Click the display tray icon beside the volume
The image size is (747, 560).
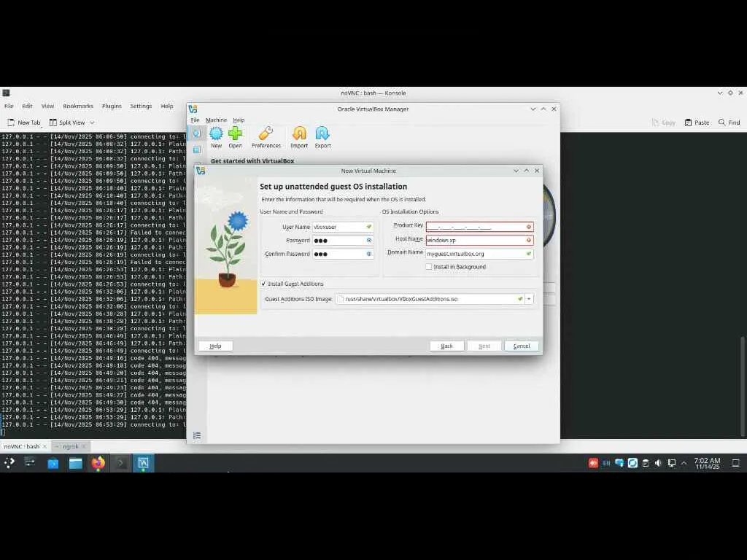672,463
